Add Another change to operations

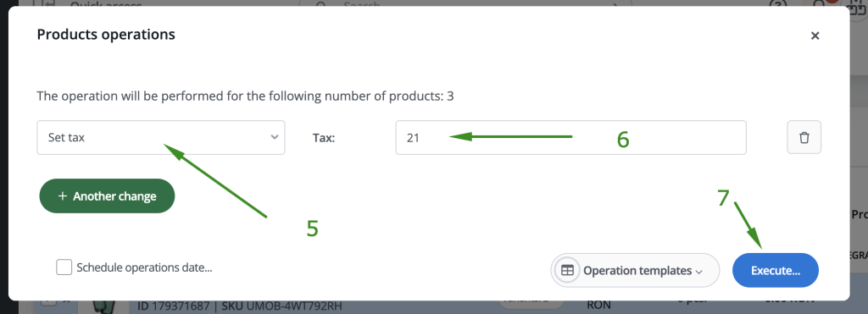point(107,196)
